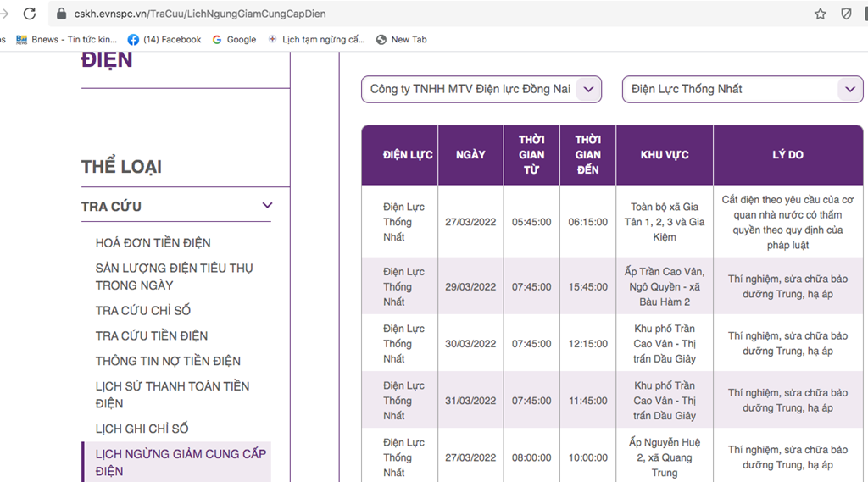
Task: Open the shield extension icon
Action: point(847,14)
